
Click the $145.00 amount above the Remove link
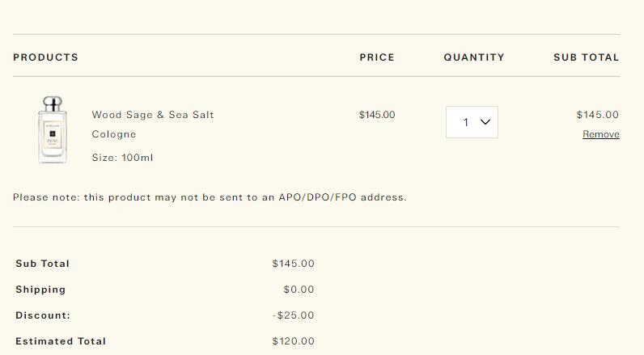(x=598, y=115)
